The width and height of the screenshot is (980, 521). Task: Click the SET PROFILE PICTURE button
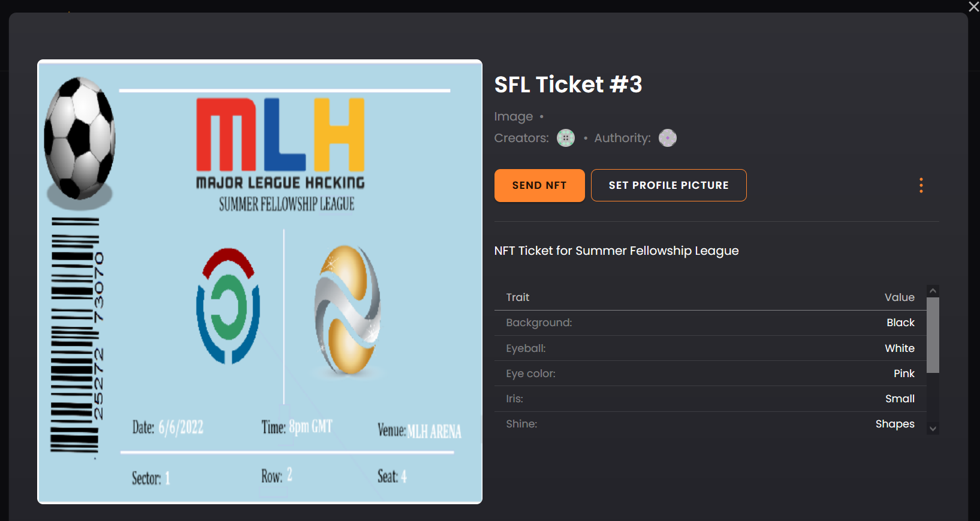tap(668, 185)
